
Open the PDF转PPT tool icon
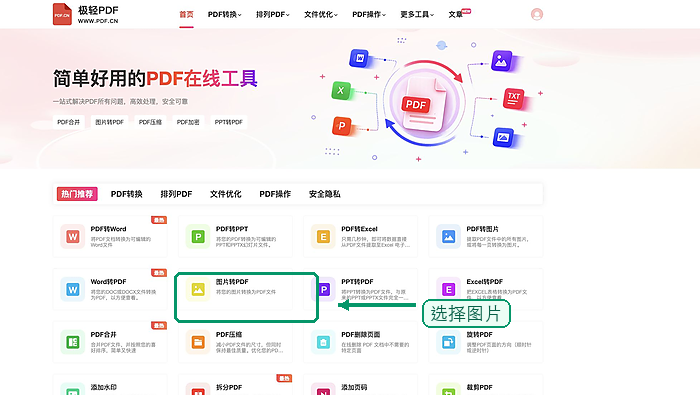point(198,237)
